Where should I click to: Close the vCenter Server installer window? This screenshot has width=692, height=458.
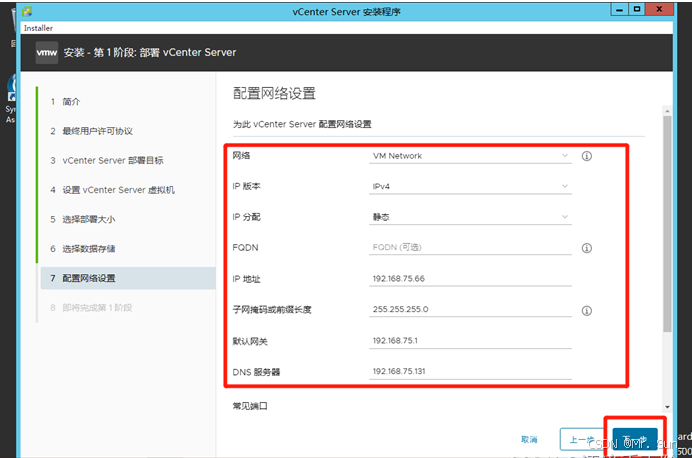(659, 9)
